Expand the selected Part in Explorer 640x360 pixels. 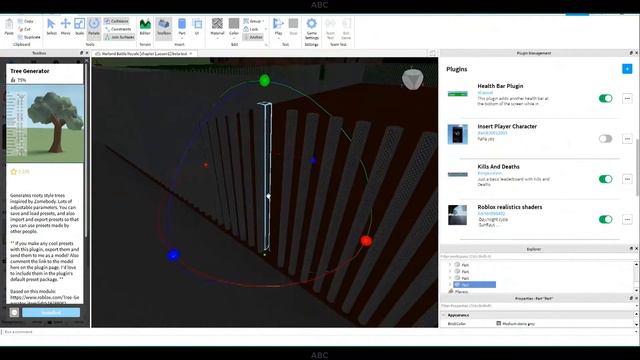pyautogui.click(x=450, y=284)
